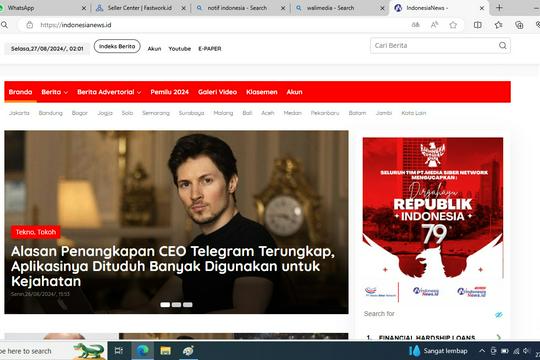Activate the read aloud icon
The width and height of the screenshot is (540, 360).
point(434,25)
